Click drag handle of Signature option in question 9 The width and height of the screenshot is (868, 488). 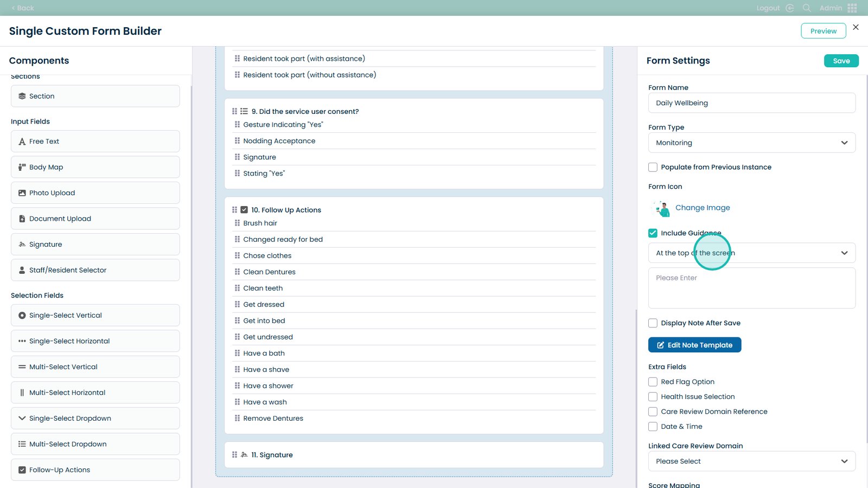[237, 157]
